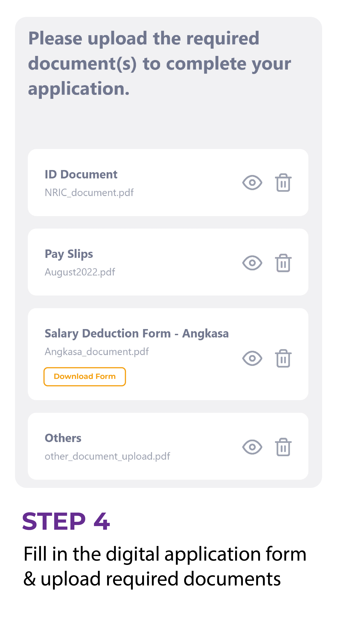Delete the Salary Deduction Form upload

tap(283, 358)
